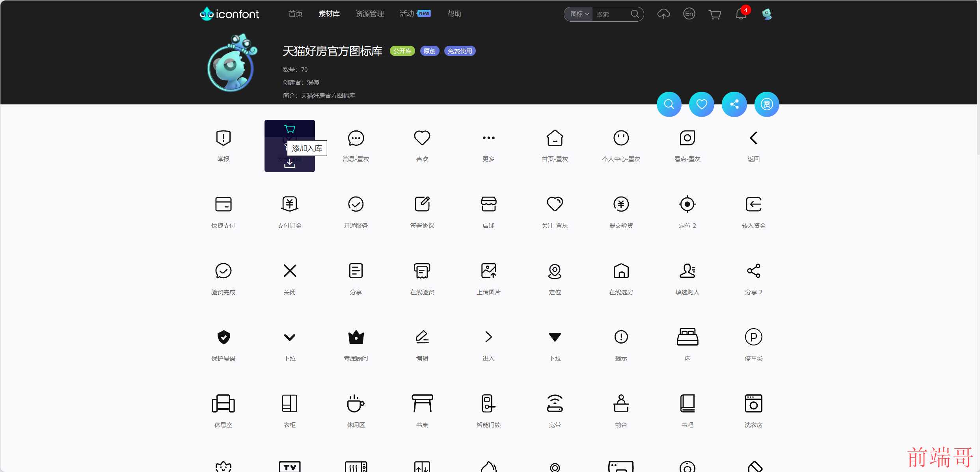The image size is (980, 472).
Task: Click the iconfont logo
Action: [x=229, y=14]
